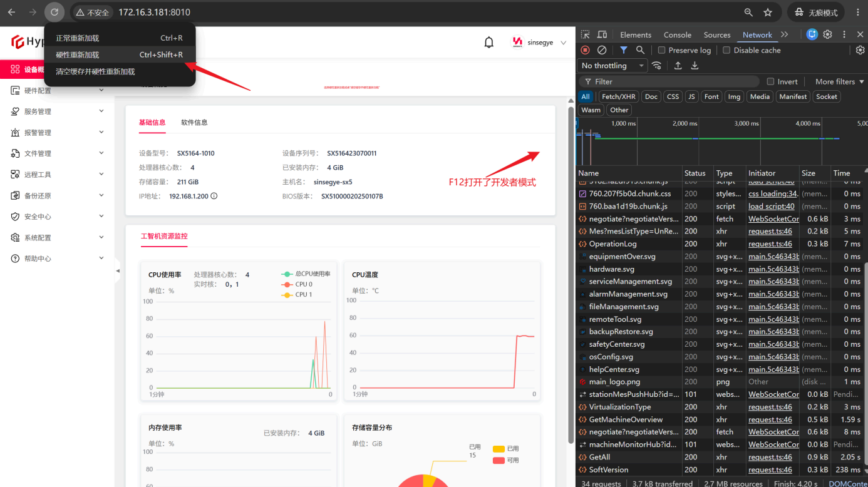Collapse the sidebar with the small arrow handle
868x487 pixels.
coord(118,271)
